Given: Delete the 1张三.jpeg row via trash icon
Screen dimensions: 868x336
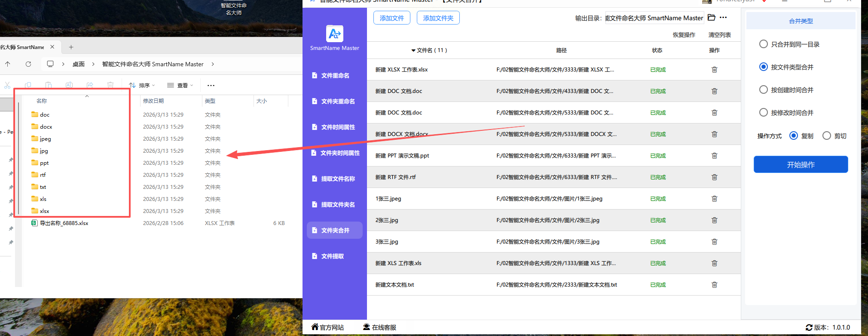Looking at the screenshot, I should [x=714, y=199].
